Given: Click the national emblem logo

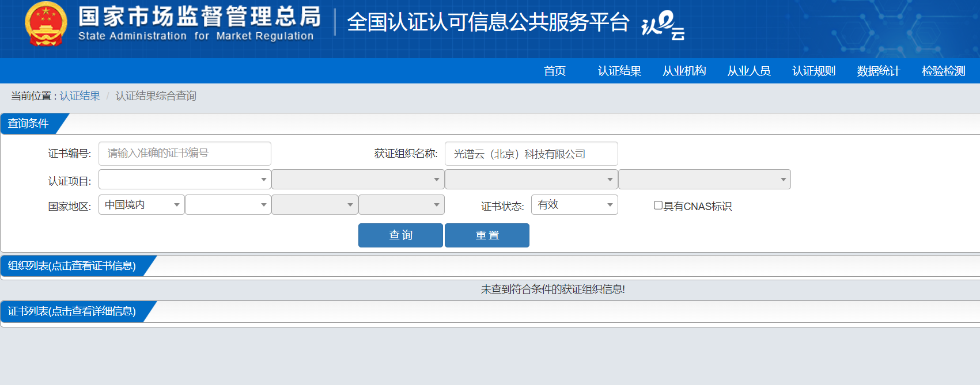Looking at the screenshot, I should 46,24.
